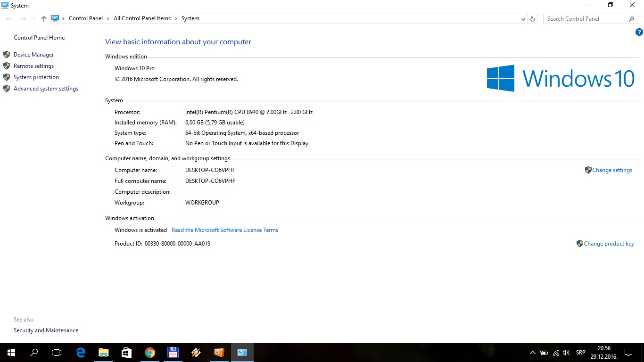The image size is (644, 362).
Task: Open the Windows Start menu
Action: (x=11, y=353)
